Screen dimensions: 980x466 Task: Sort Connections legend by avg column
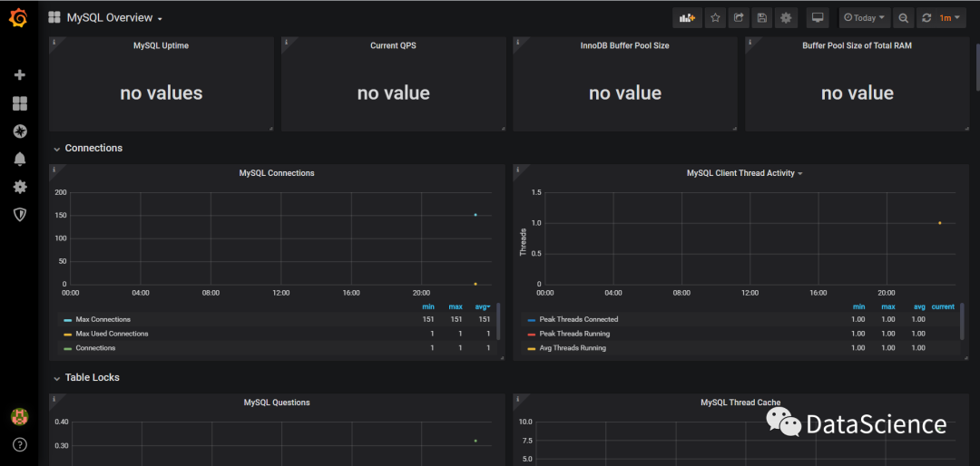click(484, 306)
